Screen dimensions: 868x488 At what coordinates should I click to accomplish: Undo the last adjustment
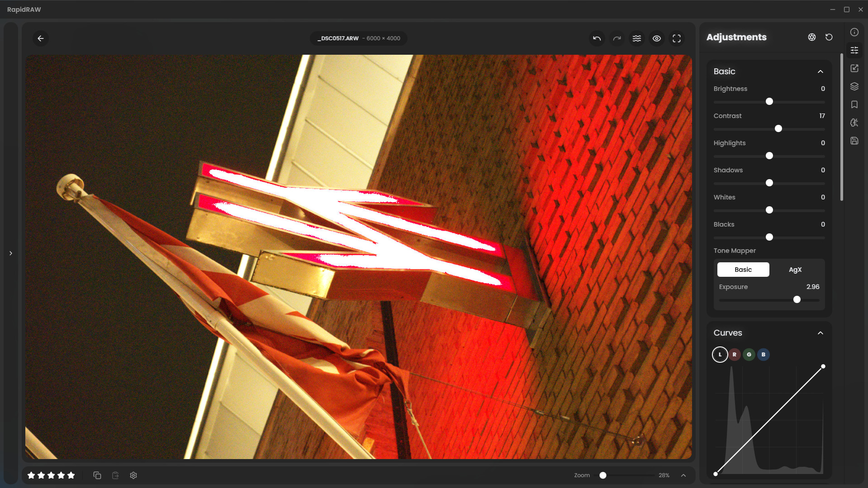(x=597, y=38)
